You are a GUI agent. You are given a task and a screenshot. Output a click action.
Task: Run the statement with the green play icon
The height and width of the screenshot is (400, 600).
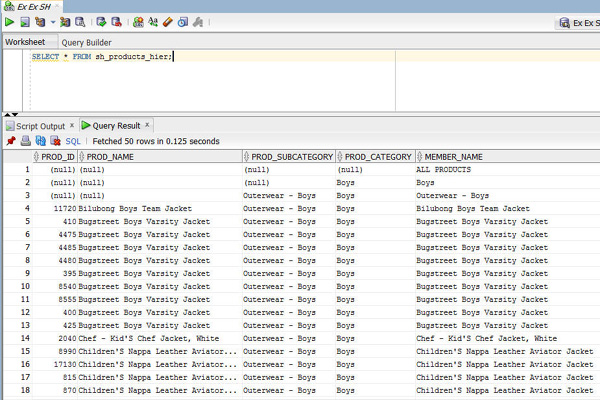click(x=9, y=21)
